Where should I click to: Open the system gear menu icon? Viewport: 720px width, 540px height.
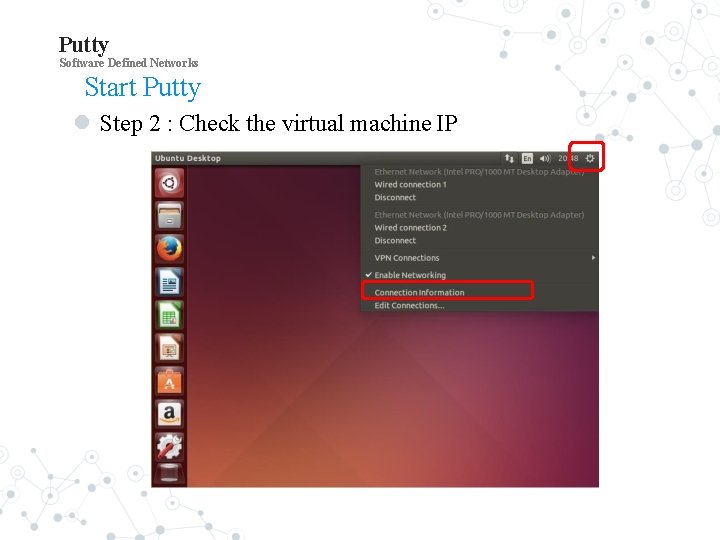coord(590,158)
